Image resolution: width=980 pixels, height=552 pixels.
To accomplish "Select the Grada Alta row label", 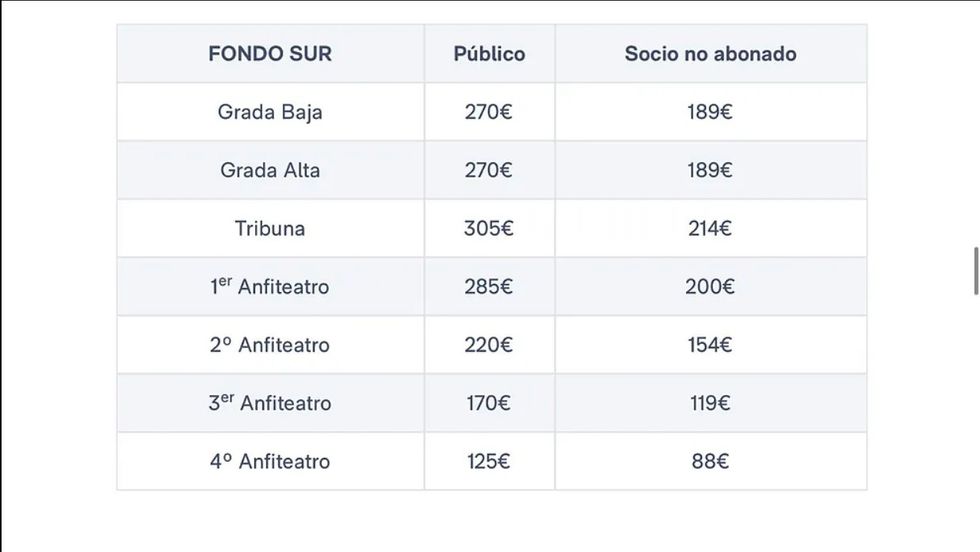I will 270,170.
